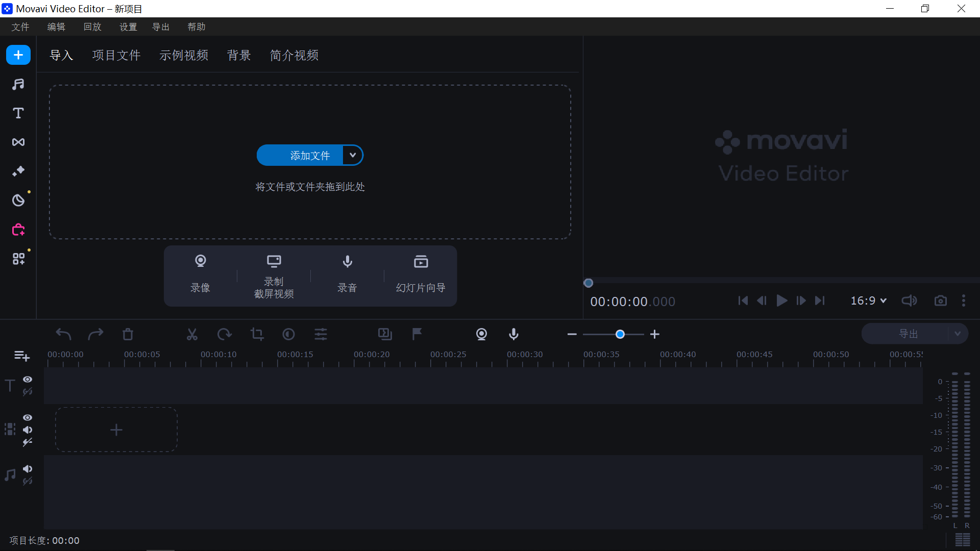Open the 设置 menu

click(x=128, y=27)
